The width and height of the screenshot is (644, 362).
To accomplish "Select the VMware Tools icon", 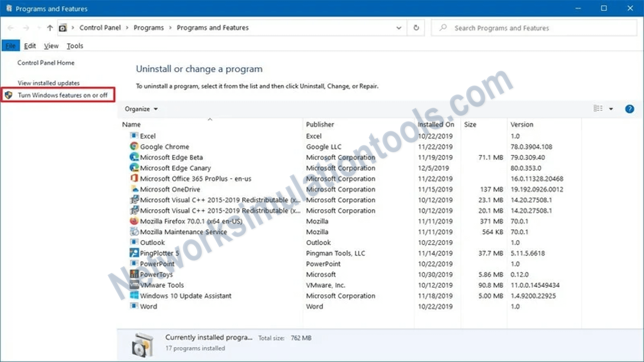I will 134,285.
